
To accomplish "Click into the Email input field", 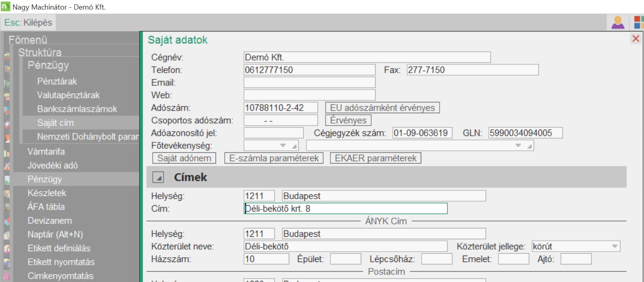I will coord(309,82).
